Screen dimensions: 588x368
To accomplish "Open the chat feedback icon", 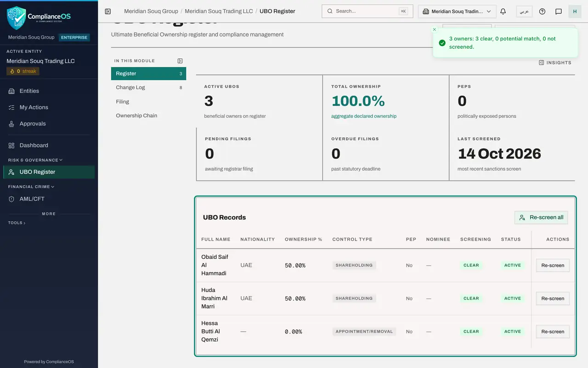I will (559, 11).
